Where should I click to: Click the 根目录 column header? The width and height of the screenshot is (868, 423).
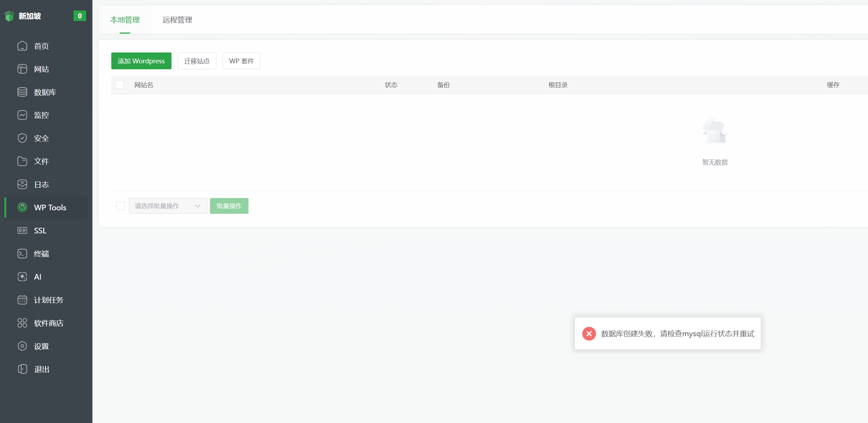click(558, 85)
